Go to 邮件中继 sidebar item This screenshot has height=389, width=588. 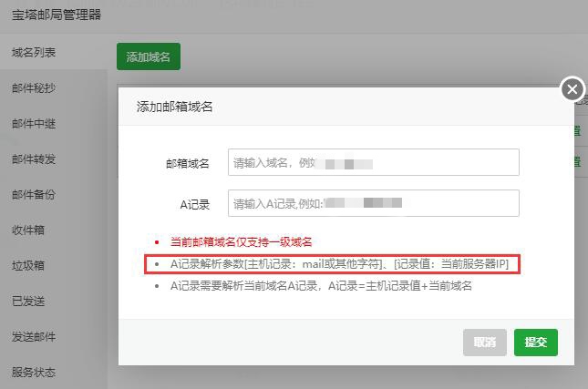click(35, 124)
